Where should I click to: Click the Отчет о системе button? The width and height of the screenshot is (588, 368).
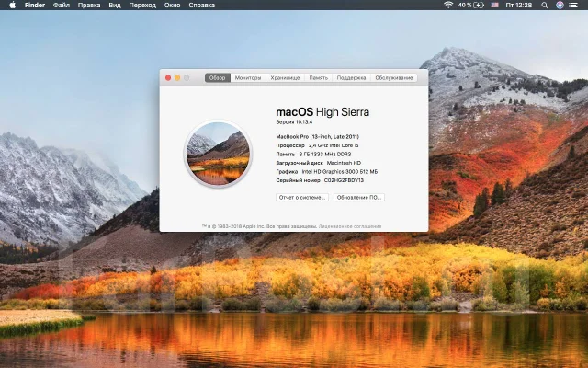[302, 197]
